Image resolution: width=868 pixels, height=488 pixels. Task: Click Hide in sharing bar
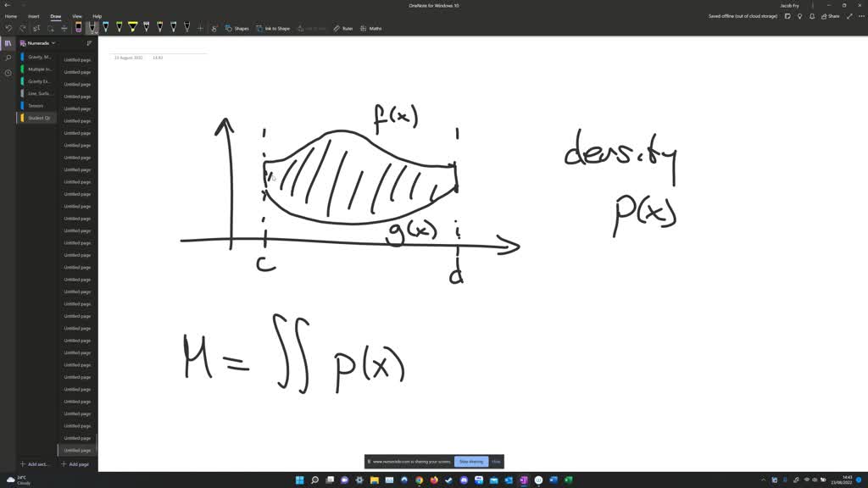click(496, 462)
